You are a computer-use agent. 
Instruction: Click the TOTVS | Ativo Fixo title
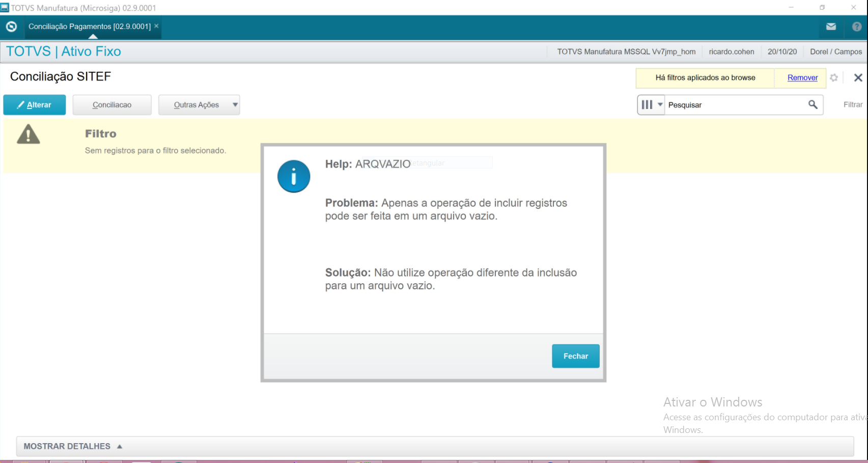(64, 51)
